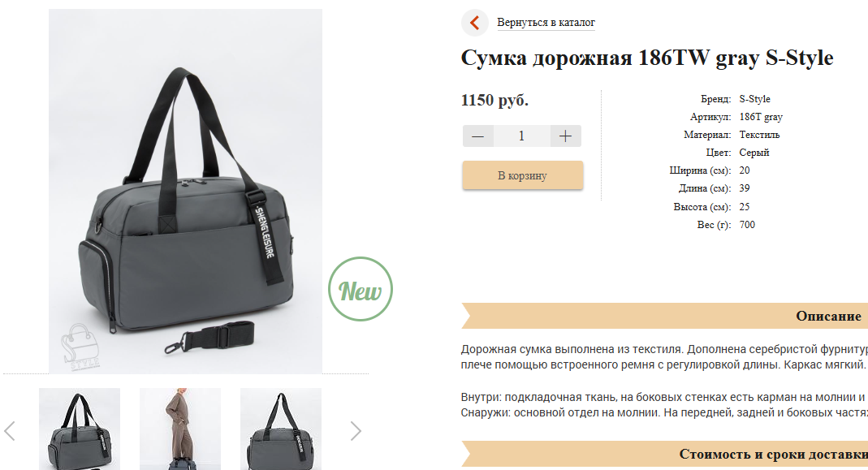Click the green New badge
Screen dimensions: 868x470
(x=361, y=289)
